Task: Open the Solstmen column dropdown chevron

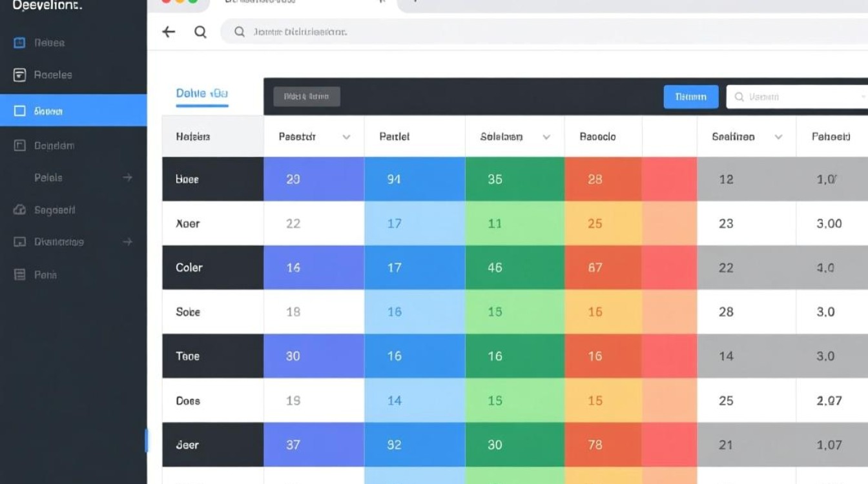Action: tap(546, 137)
